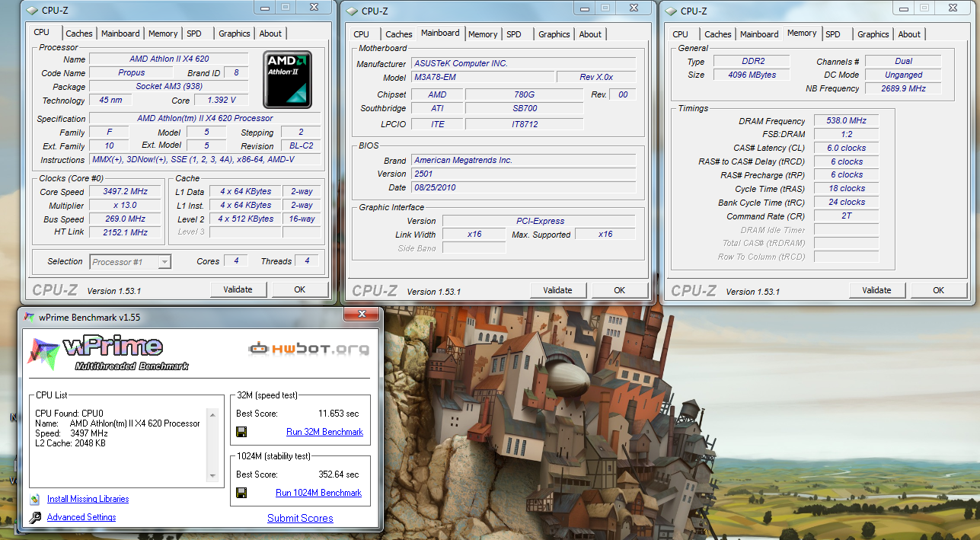Click OK in the Memory window

click(939, 290)
